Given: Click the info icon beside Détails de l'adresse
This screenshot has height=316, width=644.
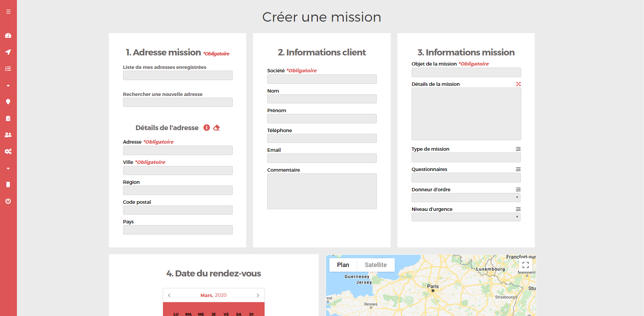Looking at the screenshot, I should [x=206, y=128].
